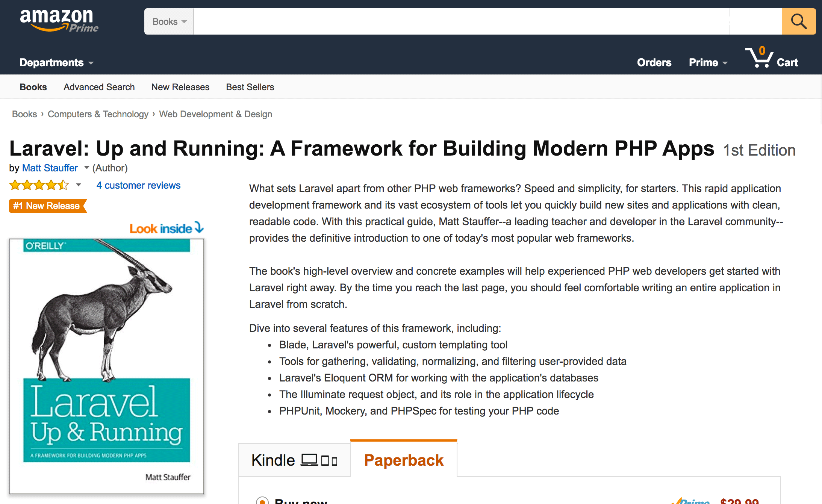Switch to the Kindle format tab
Viewport: 822px width, 504px height.
(x=294, y=460)
